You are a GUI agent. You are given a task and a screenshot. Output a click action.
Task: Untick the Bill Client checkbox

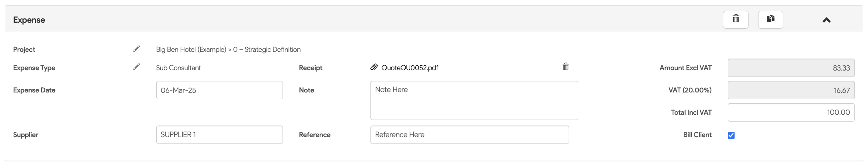[731, 135]
